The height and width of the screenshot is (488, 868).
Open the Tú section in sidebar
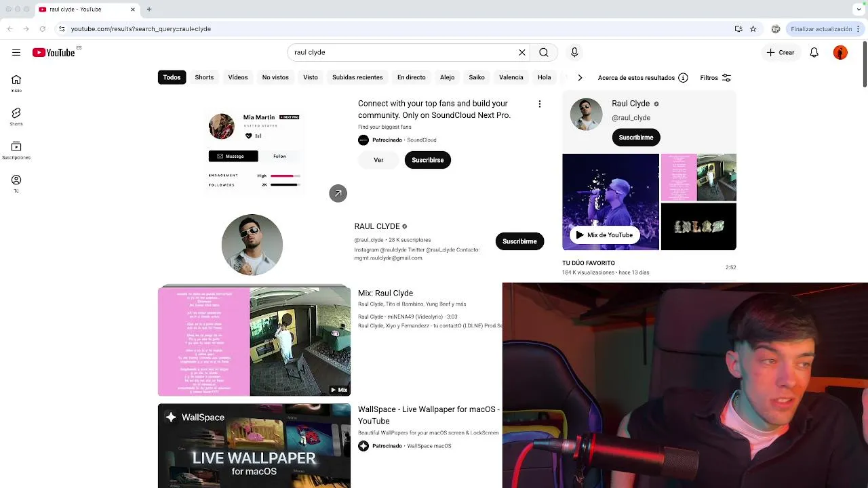point(16,184)
